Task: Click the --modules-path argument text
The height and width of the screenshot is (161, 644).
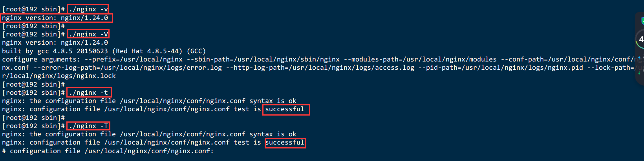Action: coord(420,59)
